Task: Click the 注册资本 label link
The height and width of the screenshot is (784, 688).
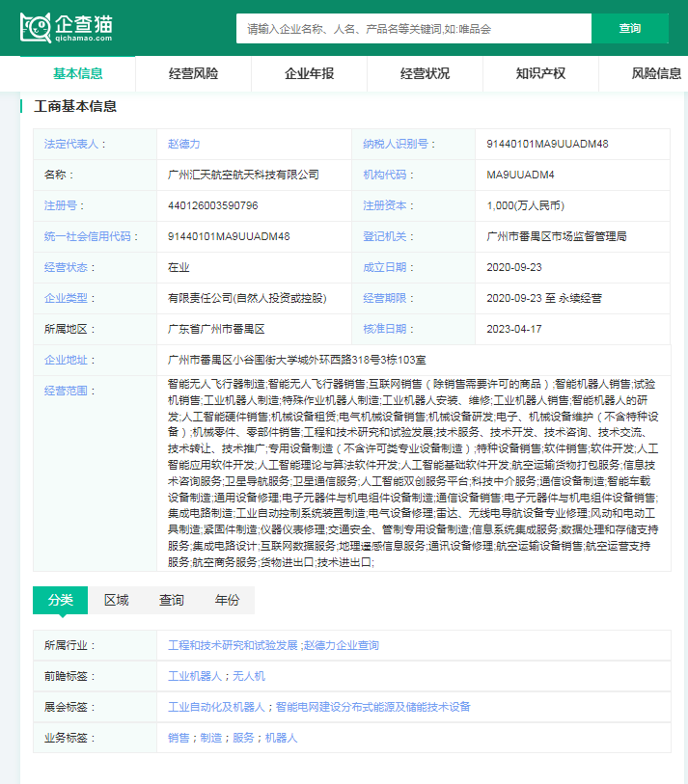Action: click(x=385, y=205)
